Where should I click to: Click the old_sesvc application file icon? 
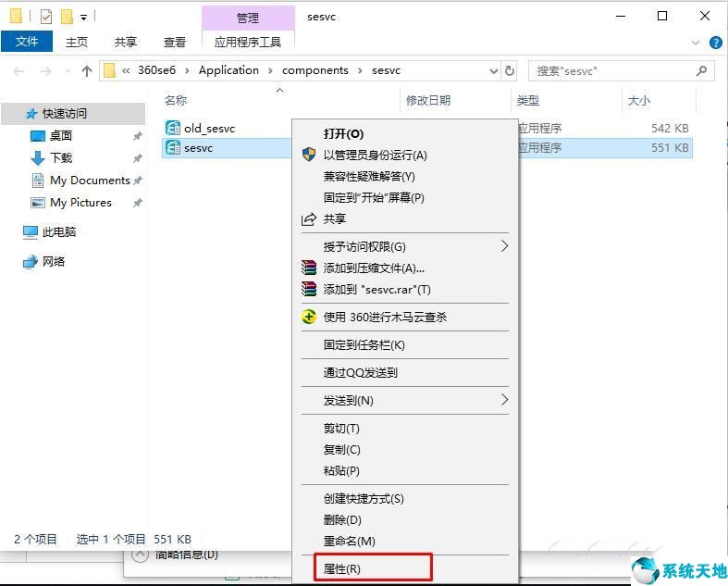coord(173,128)
